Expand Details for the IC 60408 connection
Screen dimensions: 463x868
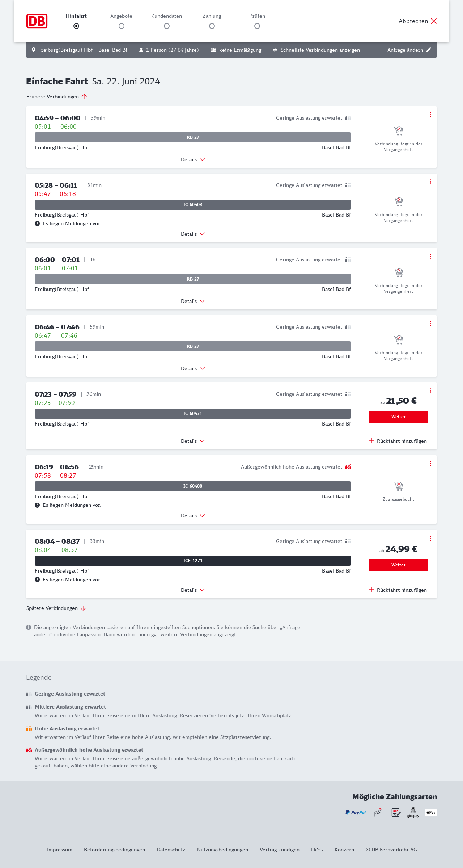[x=193, y=516]
